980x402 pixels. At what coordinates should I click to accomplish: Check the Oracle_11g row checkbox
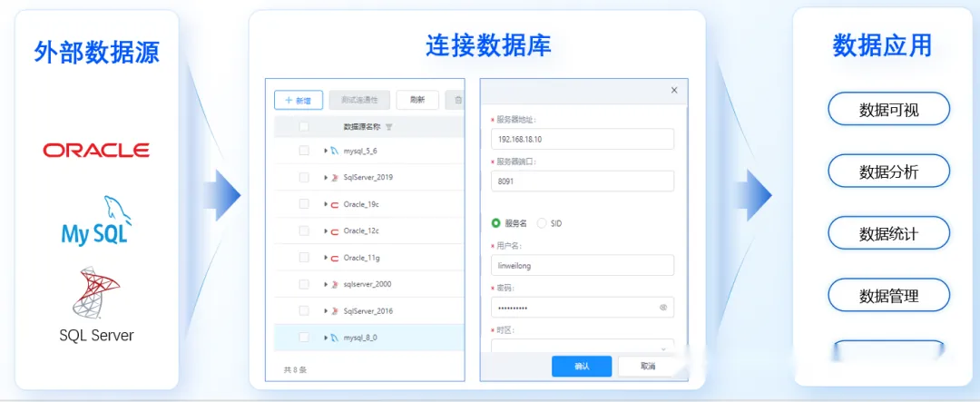pos(304,258)
